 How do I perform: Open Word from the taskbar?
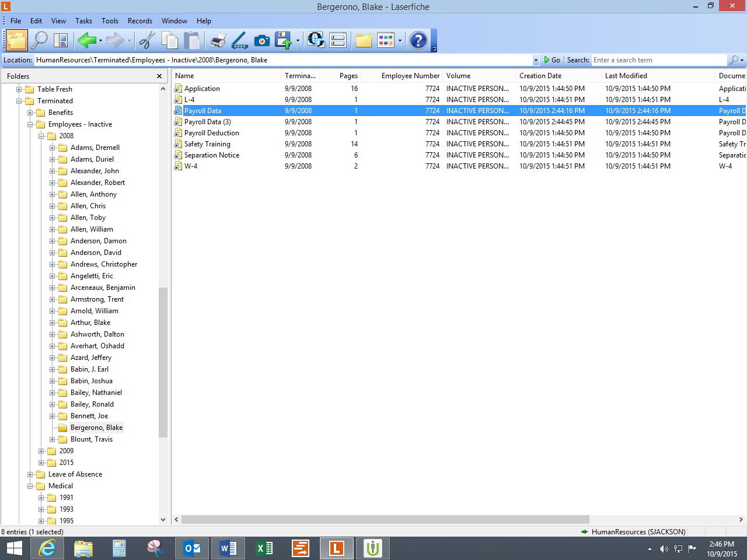coord(228,548)
